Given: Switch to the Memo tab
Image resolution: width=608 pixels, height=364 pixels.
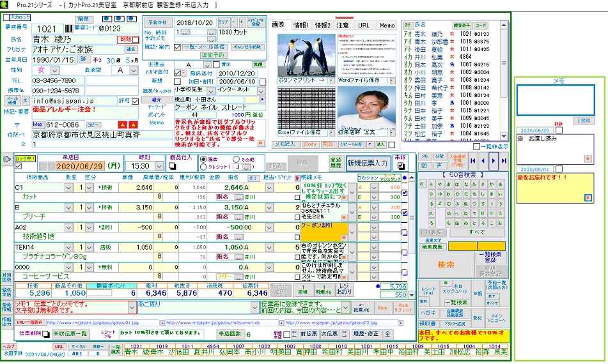Looking at the screenshot, I should click(x=387, y=25).
